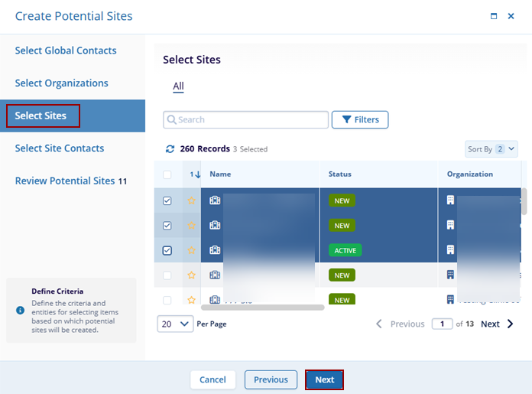This screenshot has height=394, width=532.
Task: Go to Select Organizations step
Action: click(x=61, y=83)
